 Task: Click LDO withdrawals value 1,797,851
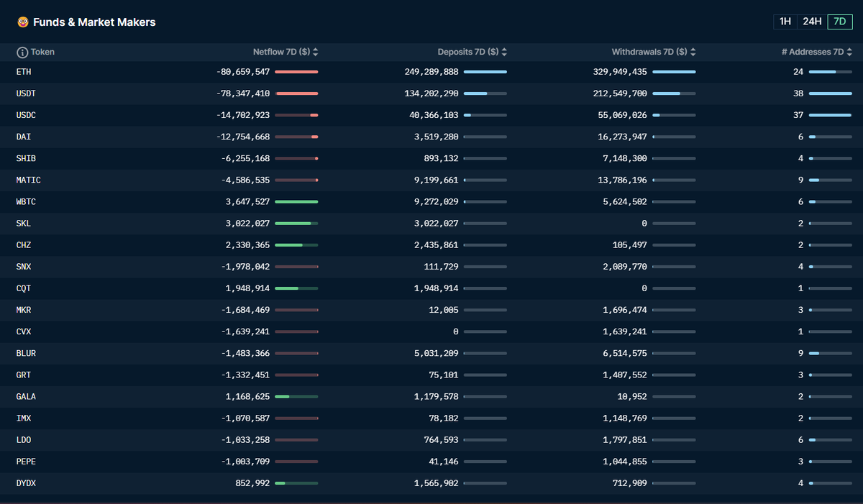(625, 439)
